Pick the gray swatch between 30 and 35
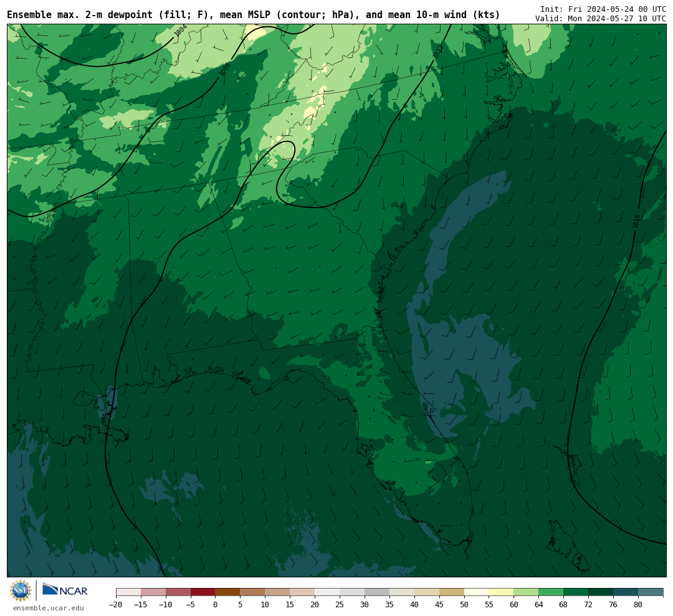Screen dimensions: 673x616 point(377,592)
